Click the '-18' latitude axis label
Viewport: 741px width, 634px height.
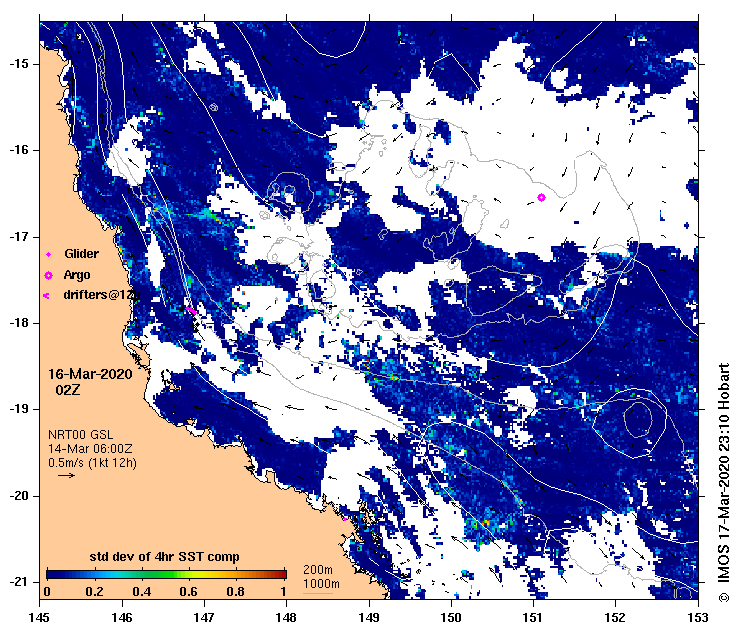(x=19, y=323)
